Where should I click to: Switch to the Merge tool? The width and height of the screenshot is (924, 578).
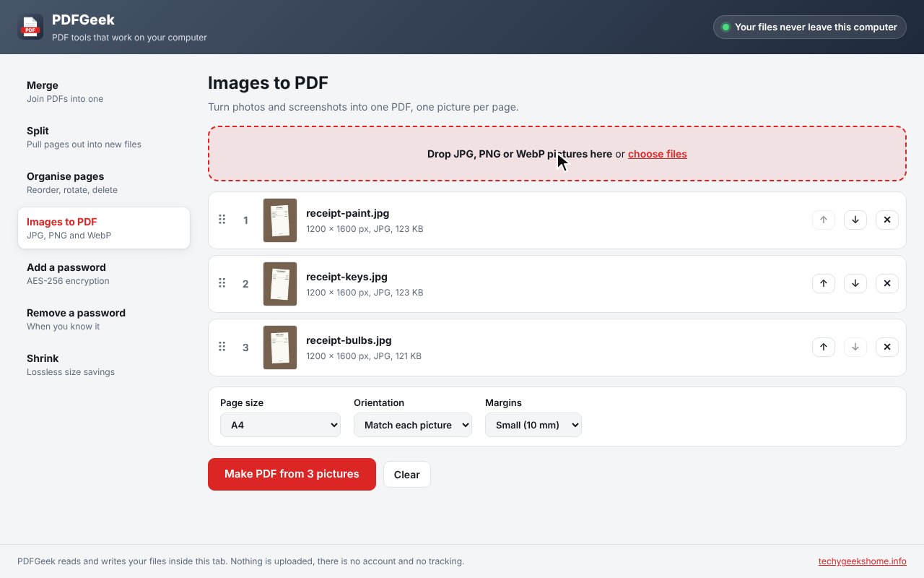click(104, 92)
